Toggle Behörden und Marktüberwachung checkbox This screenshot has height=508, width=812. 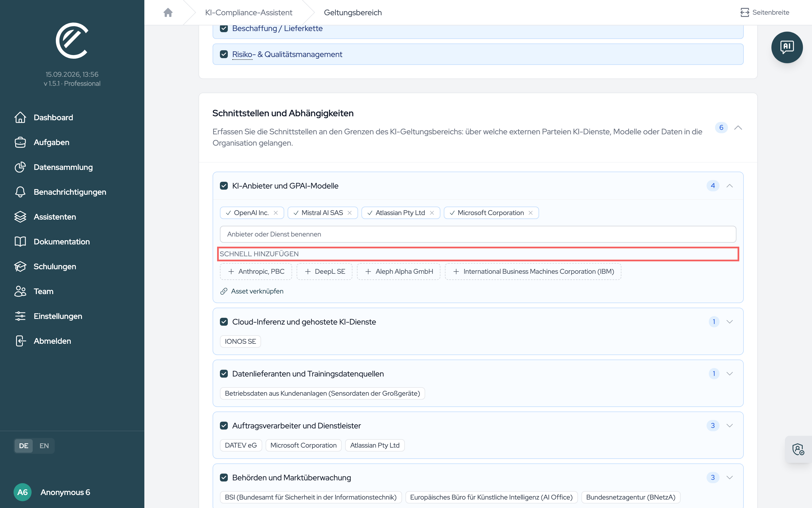tap(224, 478)
